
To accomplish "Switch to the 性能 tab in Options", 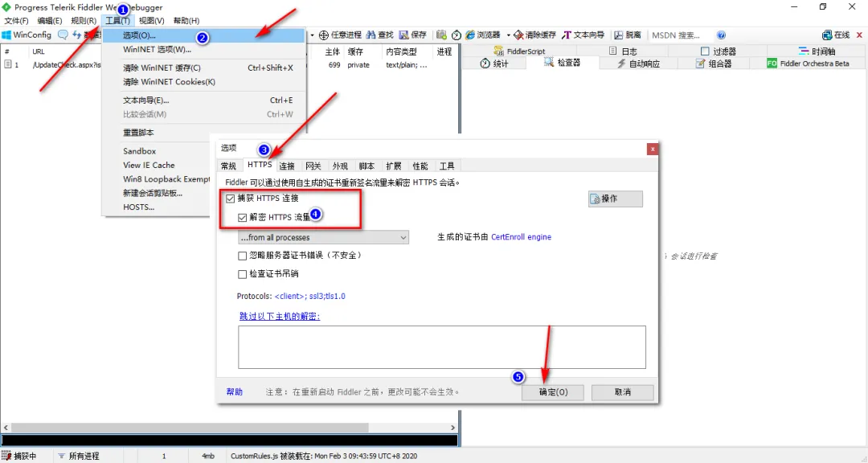I will click(x=420, y=166).
